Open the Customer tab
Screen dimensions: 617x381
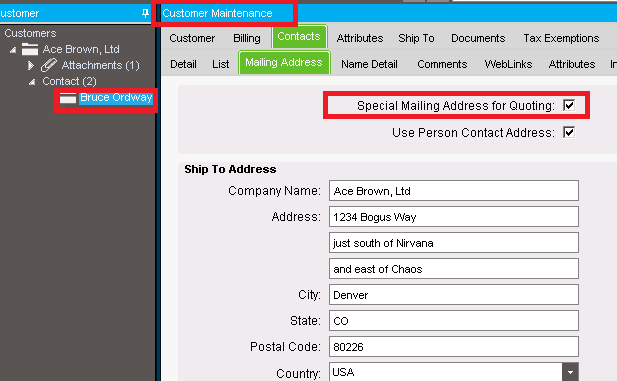coord(192,38)
